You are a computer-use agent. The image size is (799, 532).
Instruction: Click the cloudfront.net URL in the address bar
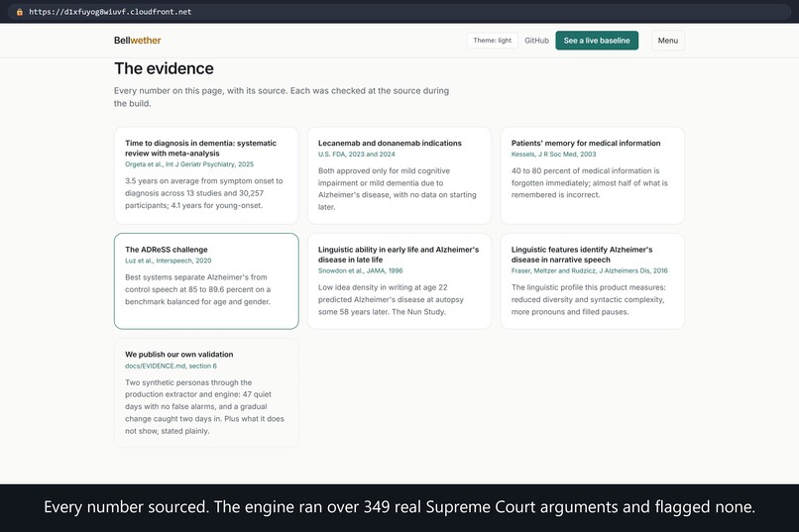(110, 12)
